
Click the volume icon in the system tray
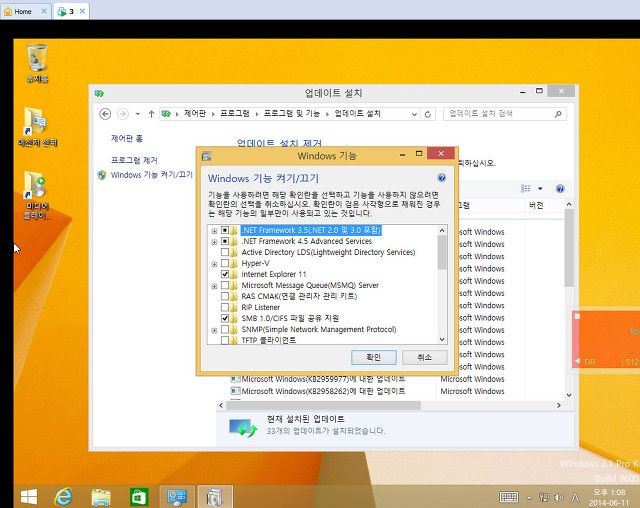coord(559,497)
